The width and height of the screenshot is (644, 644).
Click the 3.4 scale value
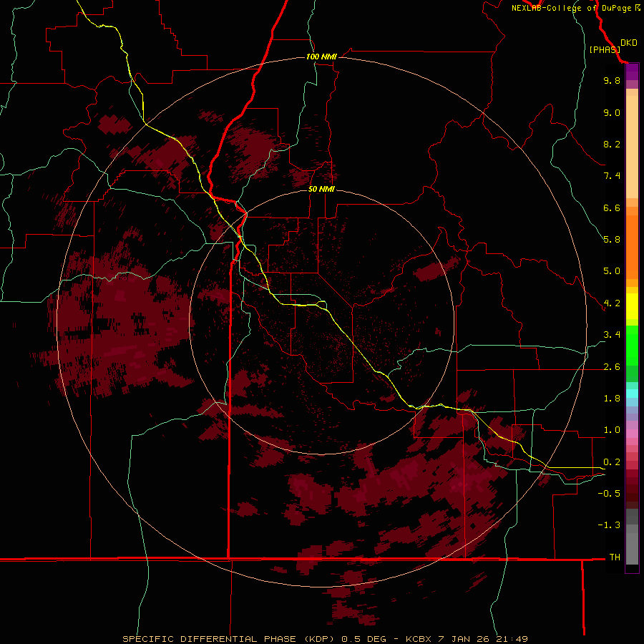(612, 335)
